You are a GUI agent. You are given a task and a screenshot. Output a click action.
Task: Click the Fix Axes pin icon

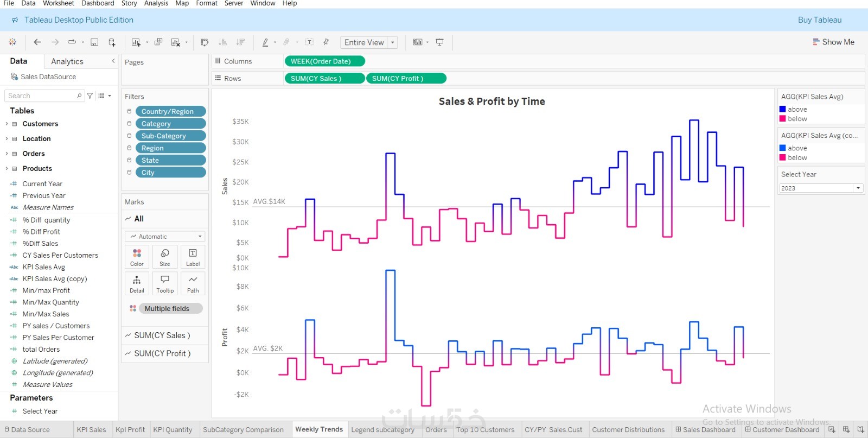tap(326, 42)
